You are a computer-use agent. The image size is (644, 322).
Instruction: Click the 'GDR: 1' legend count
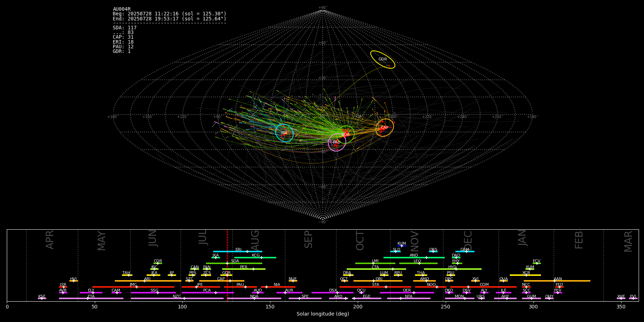[x=122, y=52]
